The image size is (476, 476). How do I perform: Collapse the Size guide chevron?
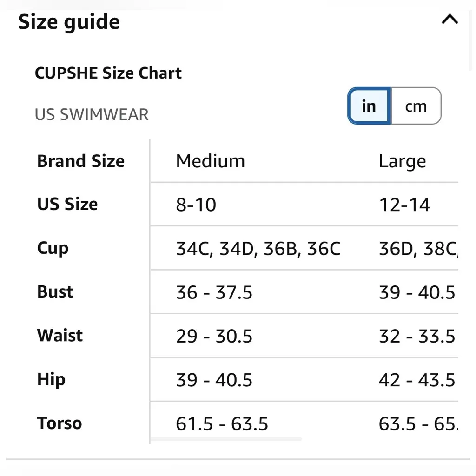[x=450, y=20]
